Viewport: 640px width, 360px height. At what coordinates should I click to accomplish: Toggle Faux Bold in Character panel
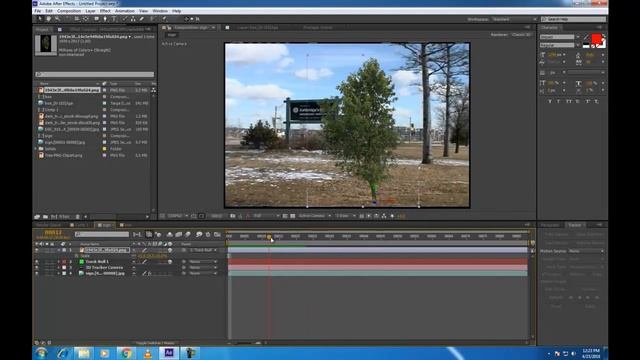coord(550,101)
